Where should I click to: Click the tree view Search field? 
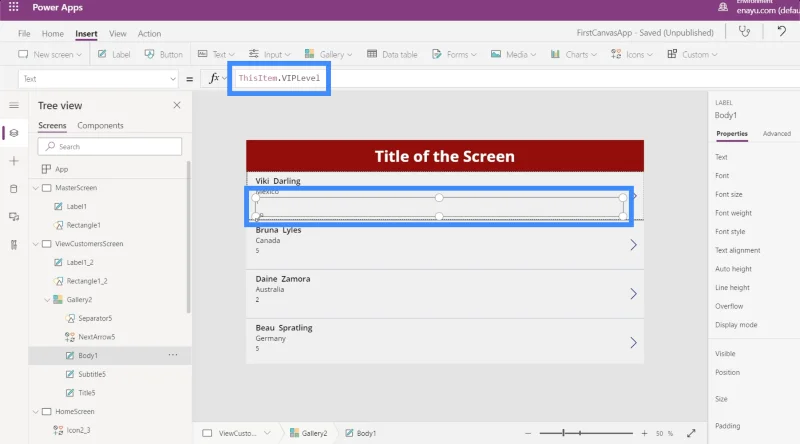(x=110, y=146)
